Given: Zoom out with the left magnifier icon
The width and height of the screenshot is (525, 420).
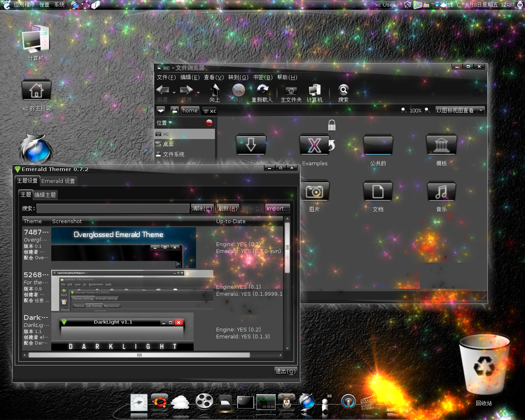Looking at the screenshot, I should (404, 110).
